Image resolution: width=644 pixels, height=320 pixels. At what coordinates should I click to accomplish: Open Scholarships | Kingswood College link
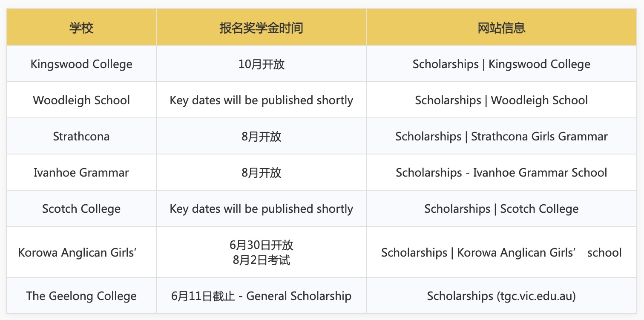501,64
